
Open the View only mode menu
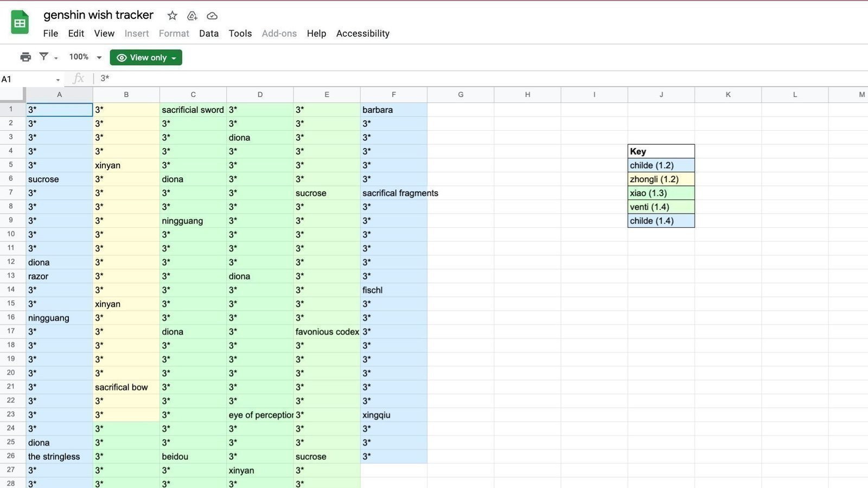coord(146,57)
